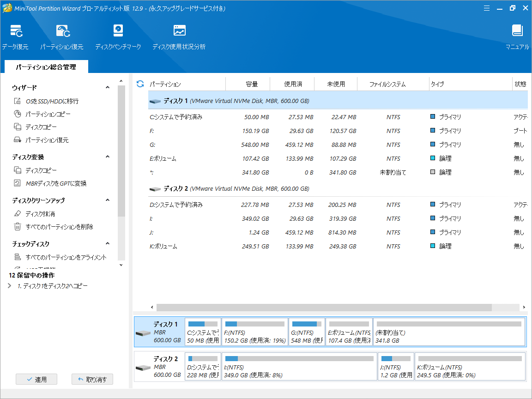Select ディスク 2 header row in list
Screen dimensions: 532x399
click(x=338, y=188)
